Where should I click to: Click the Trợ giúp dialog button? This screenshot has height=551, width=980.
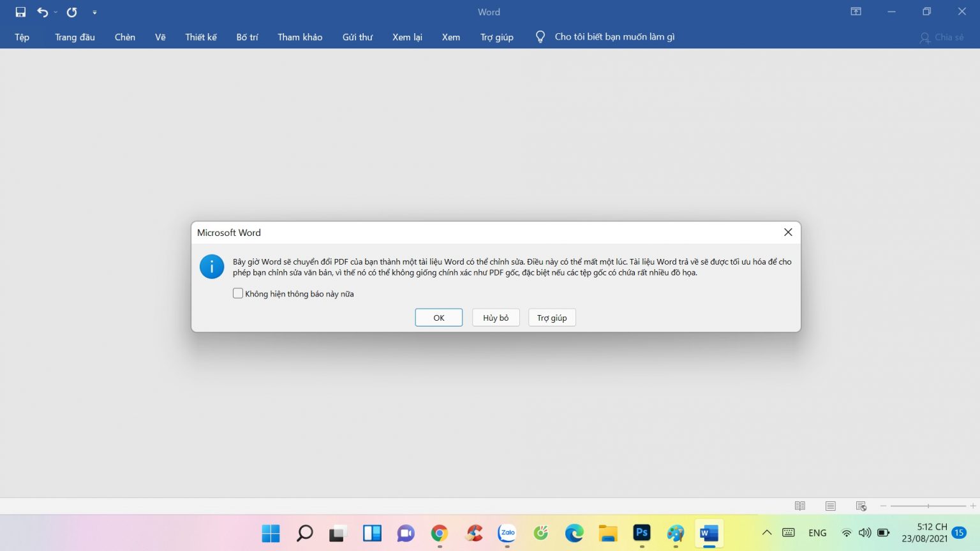[x=552, y=318]
